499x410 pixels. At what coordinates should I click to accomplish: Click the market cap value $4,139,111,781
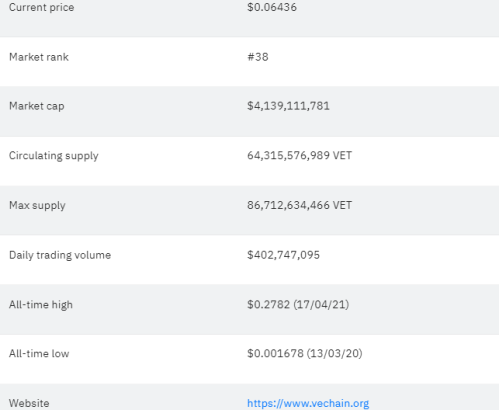(x=288, y=106)
